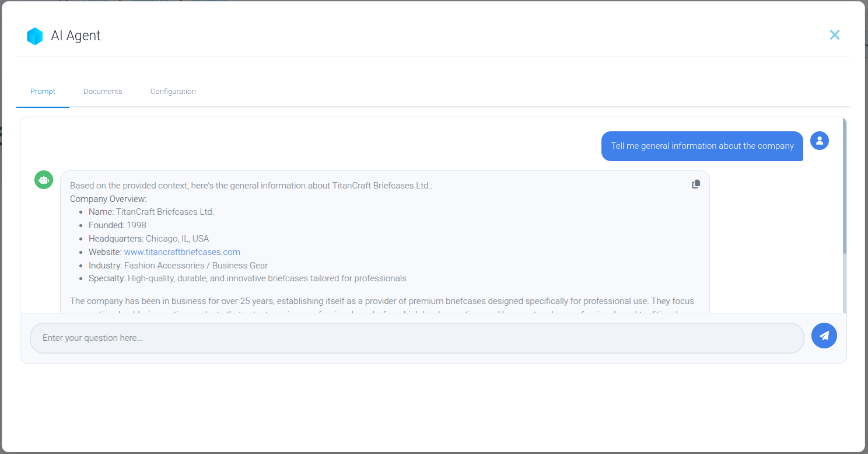Click the lower chat scrollbar track

[x=844, y=286]
